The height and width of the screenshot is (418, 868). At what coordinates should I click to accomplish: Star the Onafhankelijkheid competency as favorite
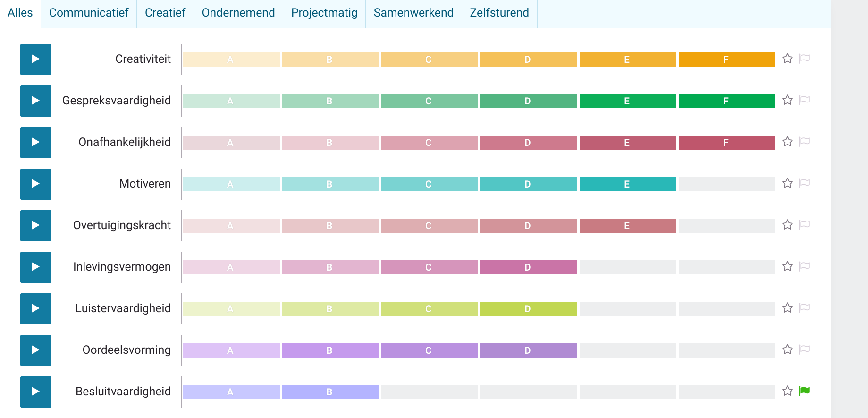787,142
